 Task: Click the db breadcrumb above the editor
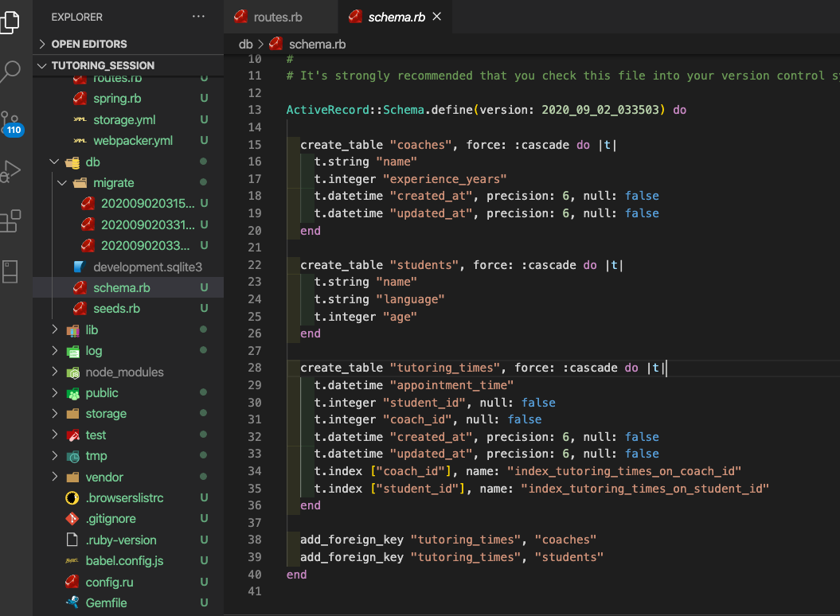(244, 45)
